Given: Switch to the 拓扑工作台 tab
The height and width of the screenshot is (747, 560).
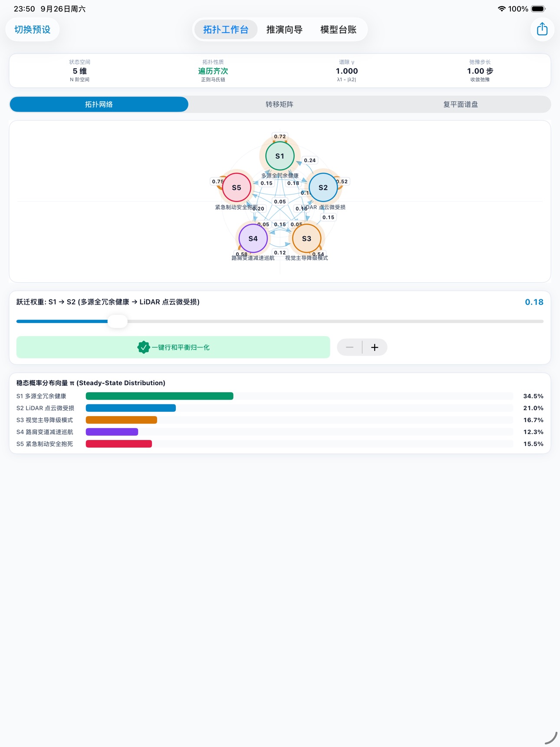Looking at the screenshot, I should click(226, 30).
